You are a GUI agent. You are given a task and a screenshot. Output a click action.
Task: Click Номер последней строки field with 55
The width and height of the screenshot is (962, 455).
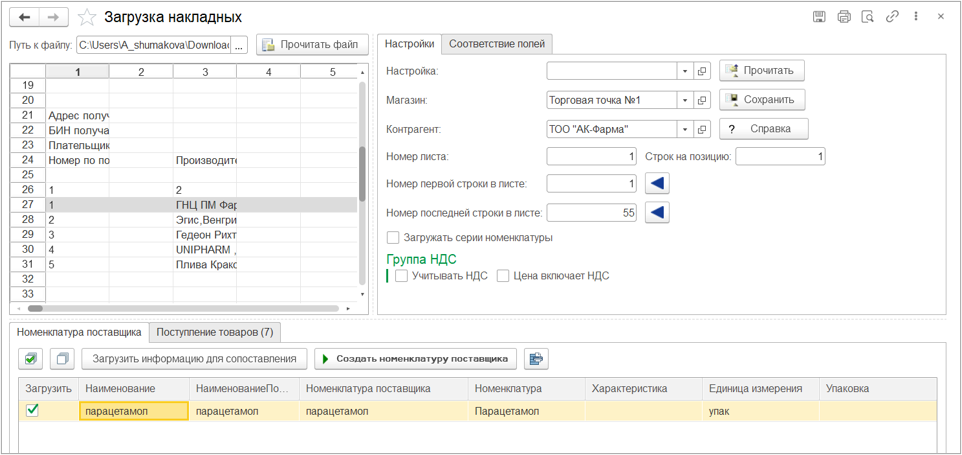pyautogui.click(x=592, y=212)
